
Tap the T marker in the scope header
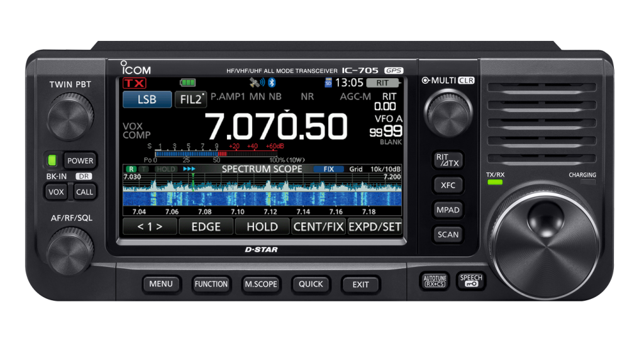(143, 169)
